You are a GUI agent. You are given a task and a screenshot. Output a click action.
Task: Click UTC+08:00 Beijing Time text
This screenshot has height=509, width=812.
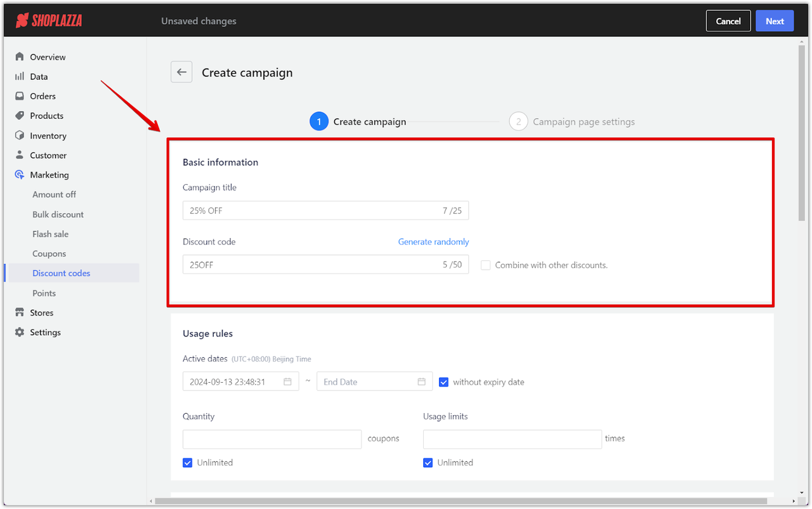[x=272, y=359]
